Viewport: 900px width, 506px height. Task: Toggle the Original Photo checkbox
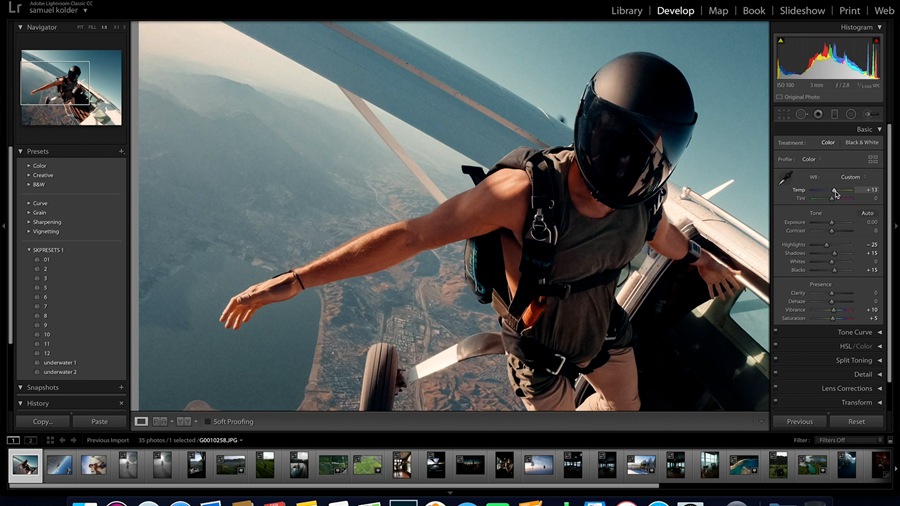tap(779, 97)
